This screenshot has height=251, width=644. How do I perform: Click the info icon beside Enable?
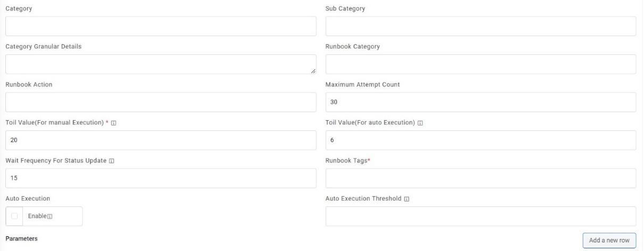(54, 216)
